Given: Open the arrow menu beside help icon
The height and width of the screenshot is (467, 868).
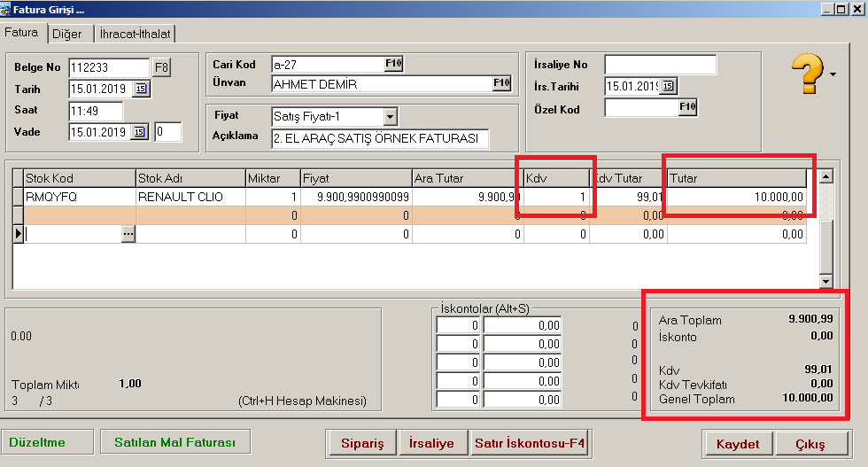Looking at the screenshot, I should (x=833, y=75).
